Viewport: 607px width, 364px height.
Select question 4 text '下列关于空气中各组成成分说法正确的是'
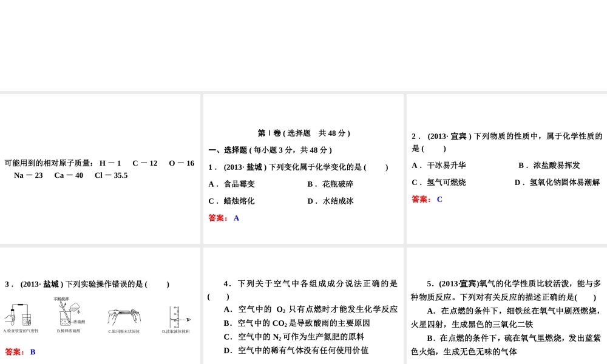[317, 283]
